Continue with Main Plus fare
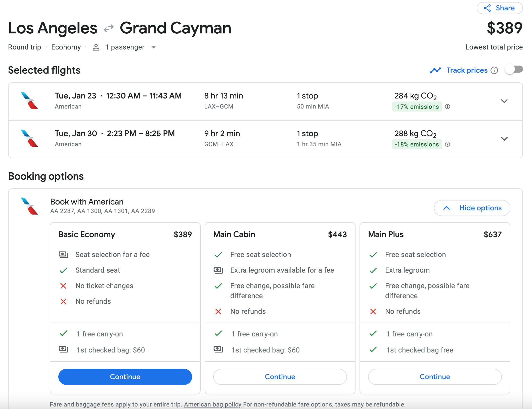 435,377
